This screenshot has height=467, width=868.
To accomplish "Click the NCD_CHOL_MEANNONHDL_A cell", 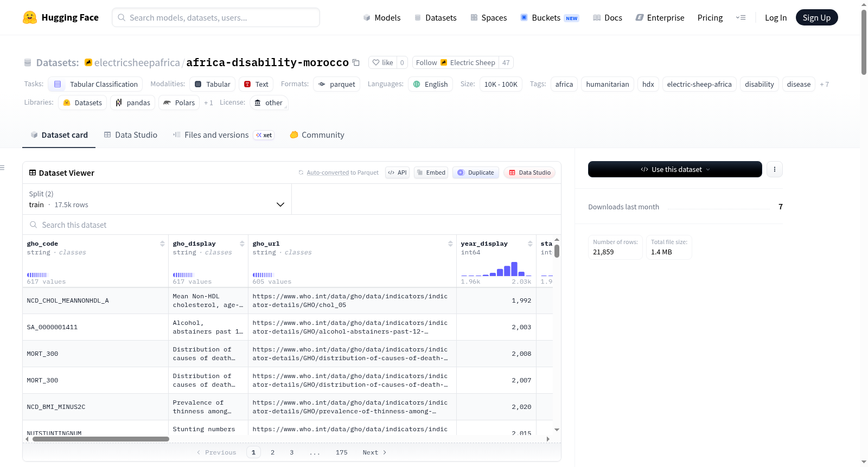I will (95, 300).
